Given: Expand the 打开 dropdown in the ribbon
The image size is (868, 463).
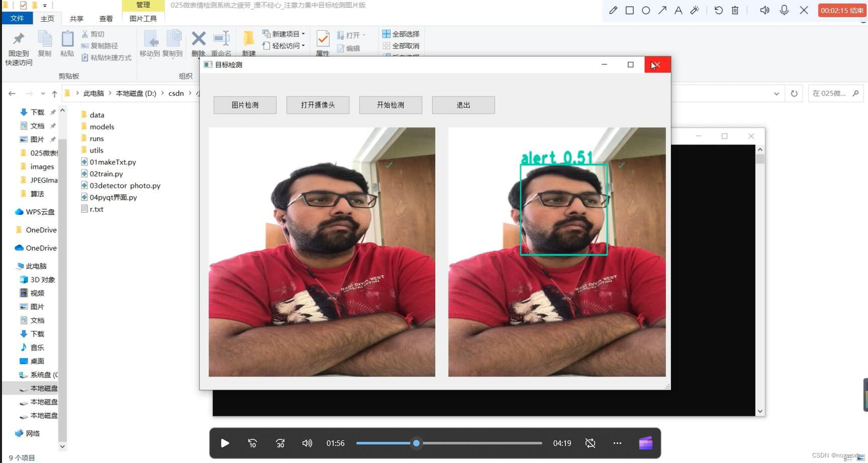Looking at the screenshot, I should click(363, 35).
